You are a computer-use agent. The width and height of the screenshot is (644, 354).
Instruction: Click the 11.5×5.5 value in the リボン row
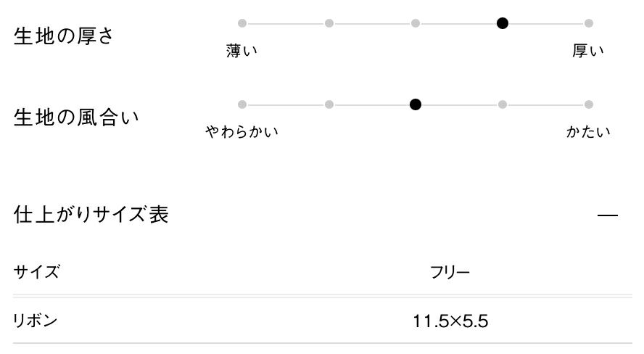(x=450, y=321)
